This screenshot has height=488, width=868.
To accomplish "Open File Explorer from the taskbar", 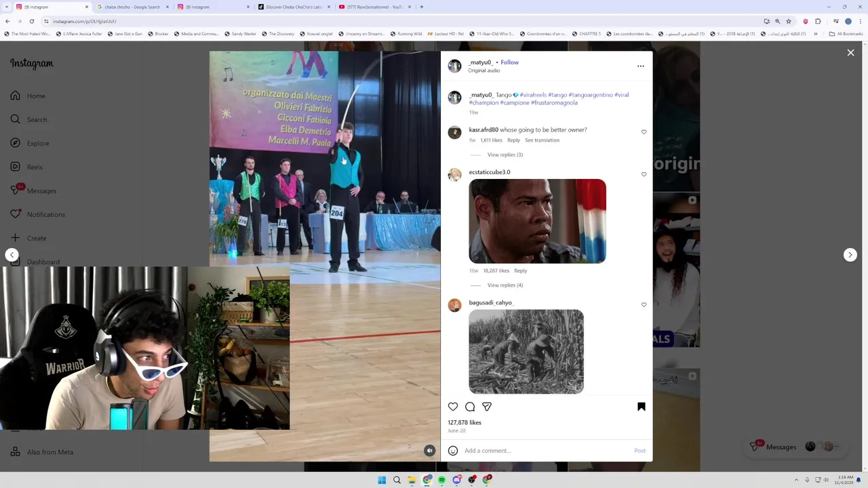I will coord(412,480).
